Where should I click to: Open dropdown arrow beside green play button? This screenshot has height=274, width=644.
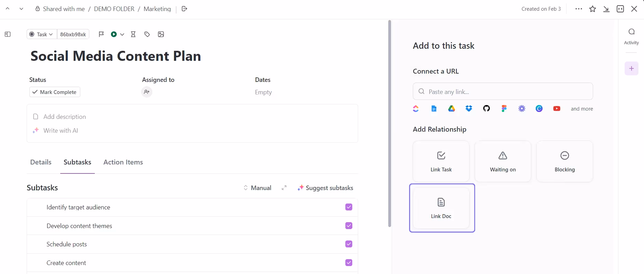(122, 34)
